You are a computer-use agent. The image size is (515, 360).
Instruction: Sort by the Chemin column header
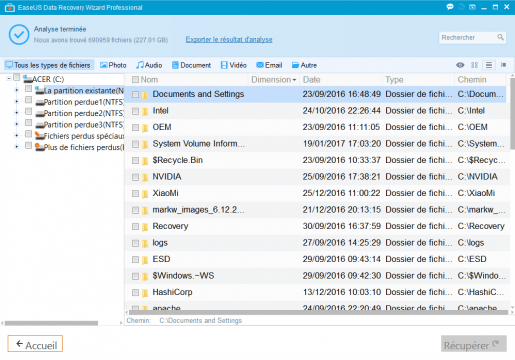480,80
